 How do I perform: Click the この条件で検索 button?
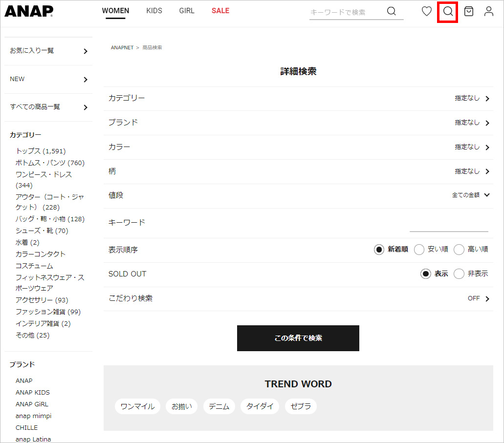point(298,338)
